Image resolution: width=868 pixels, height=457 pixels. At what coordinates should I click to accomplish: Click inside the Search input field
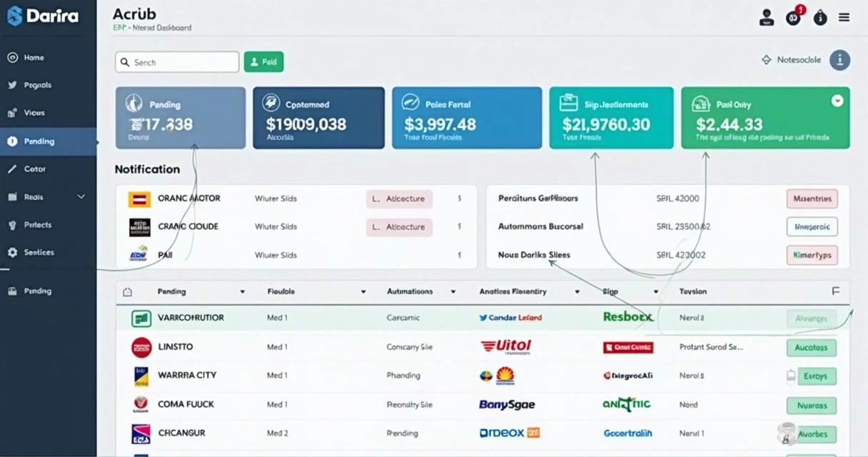(x=176, y=62)
